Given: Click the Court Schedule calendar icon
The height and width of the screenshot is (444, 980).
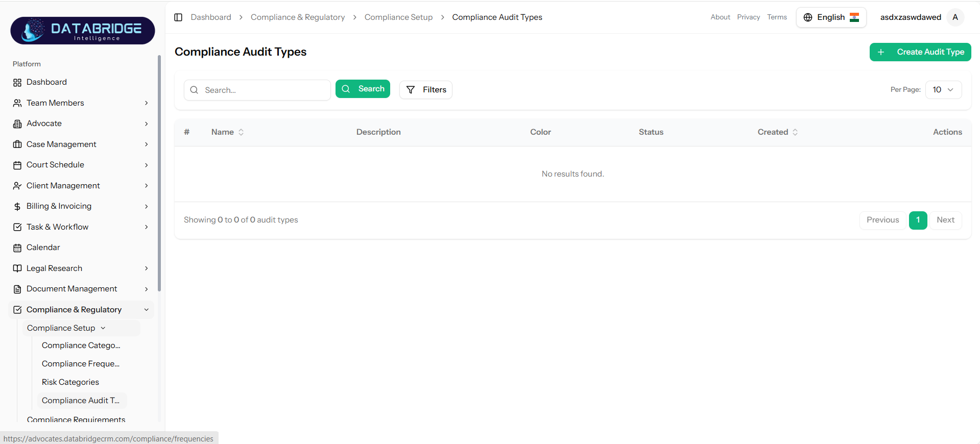Looking at the screenshot, I should click(x=17, y=165).
